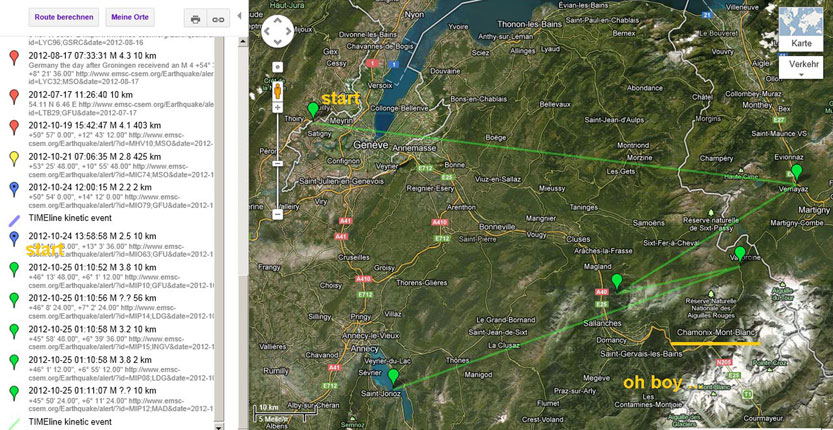Click yellow pin for 2012-10-21 event
Viewport: 833px width, 430px height.
coord(13,157)
